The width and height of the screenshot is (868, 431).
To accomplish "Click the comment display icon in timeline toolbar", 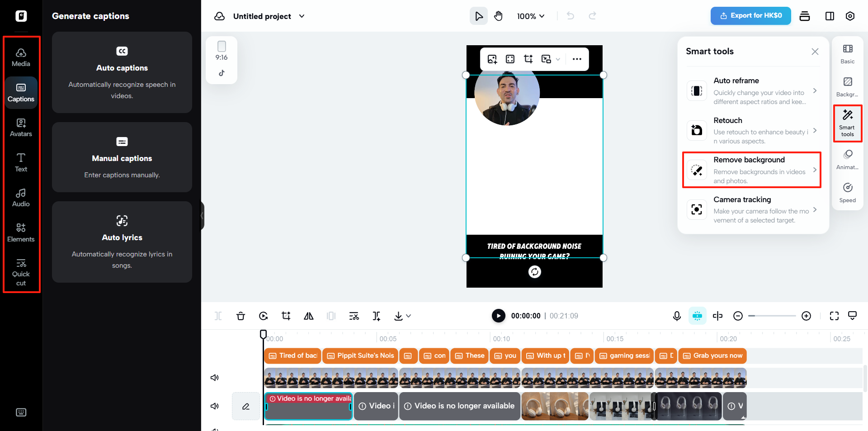I will (x=852, y=316).
